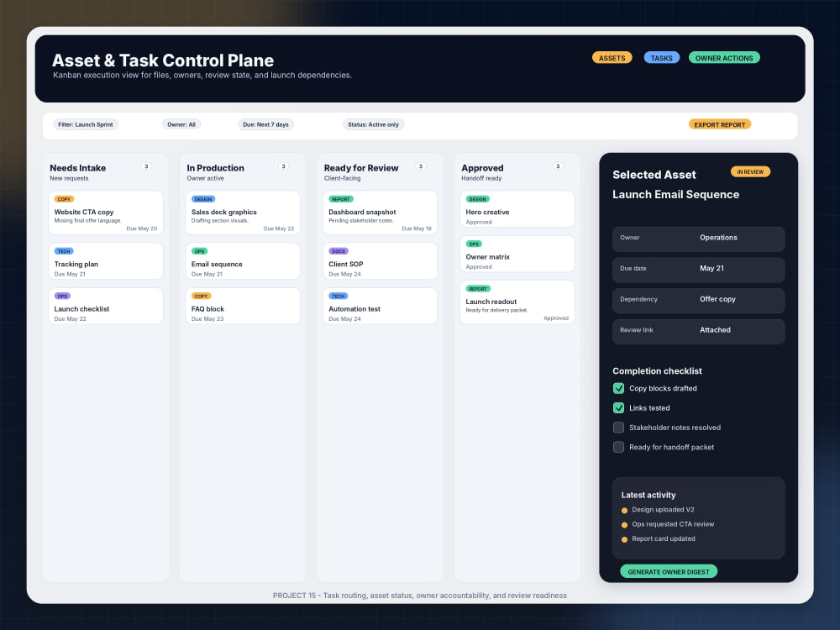Screen dimensions: 840x630
Task: Select the Hero creative card
Action: coord(517,209)
